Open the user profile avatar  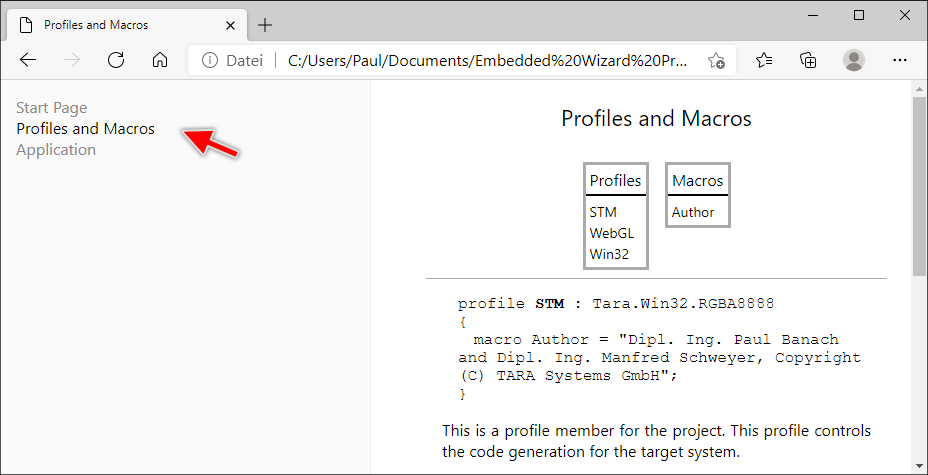pyautogui.click(x=854, y=60)
